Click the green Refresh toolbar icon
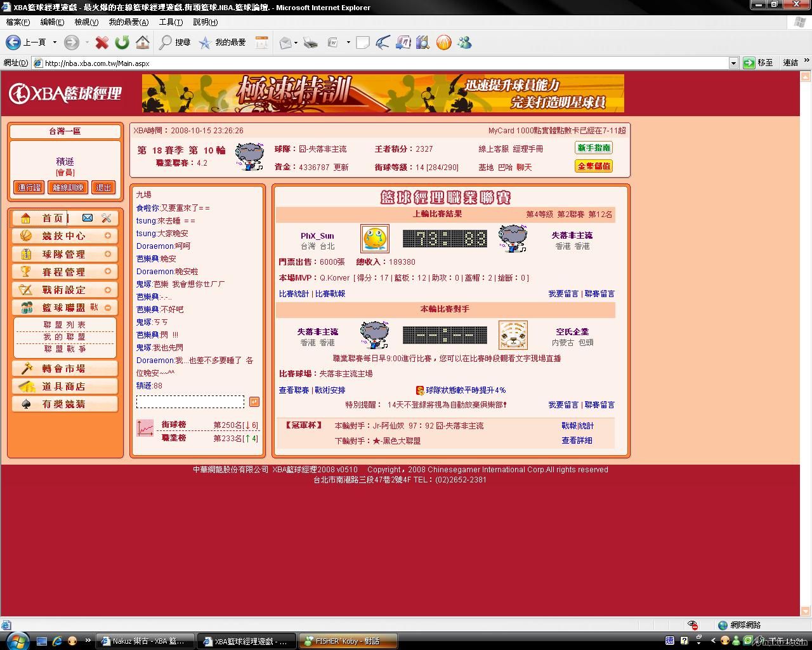The image size is (812, 650). (122, 43)
